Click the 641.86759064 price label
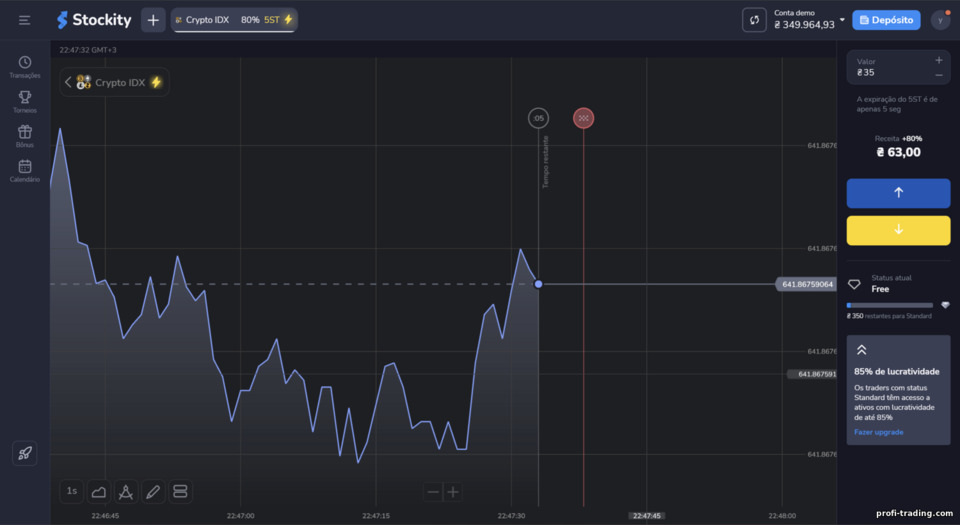 point(806,284)
